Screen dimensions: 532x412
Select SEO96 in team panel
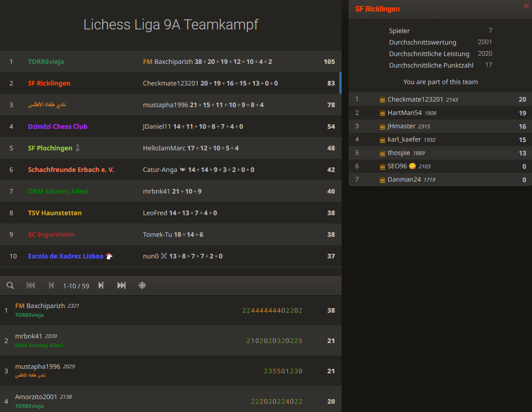coord(440,166)
